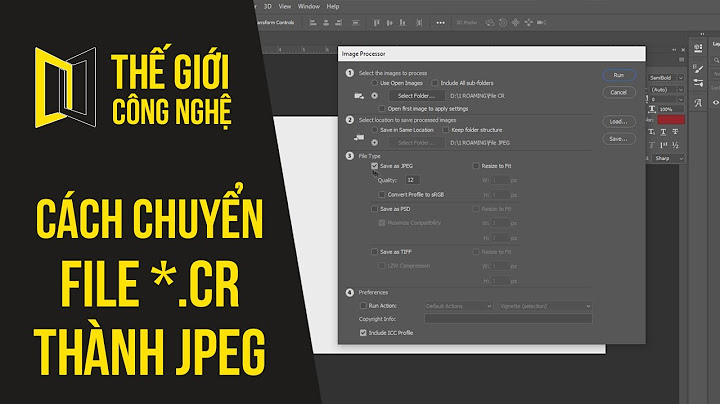Click the align right edges icon
Screen dimensions: 720x404
coord(338,22)
